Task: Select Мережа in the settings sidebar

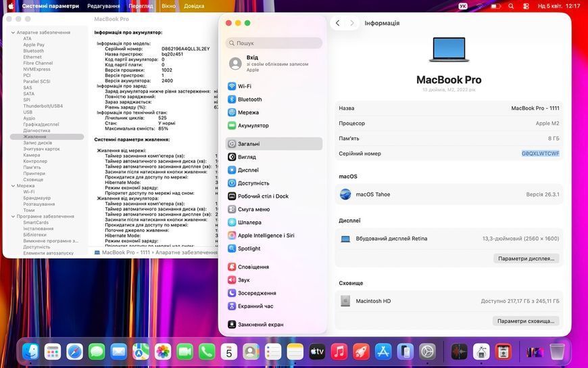Action: (x=274, y=113)
